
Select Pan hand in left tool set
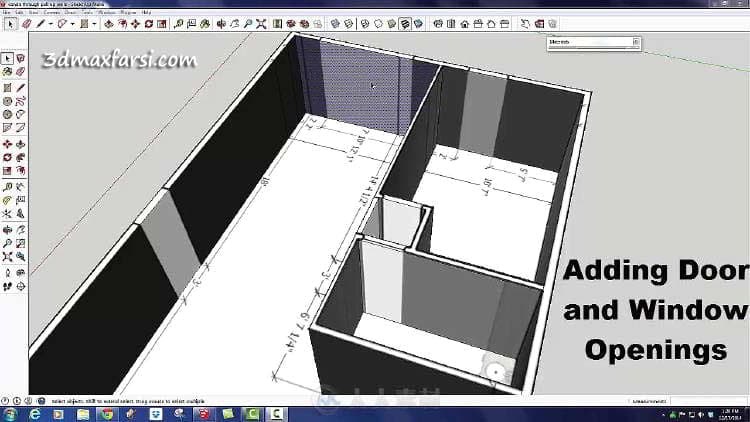21,230
